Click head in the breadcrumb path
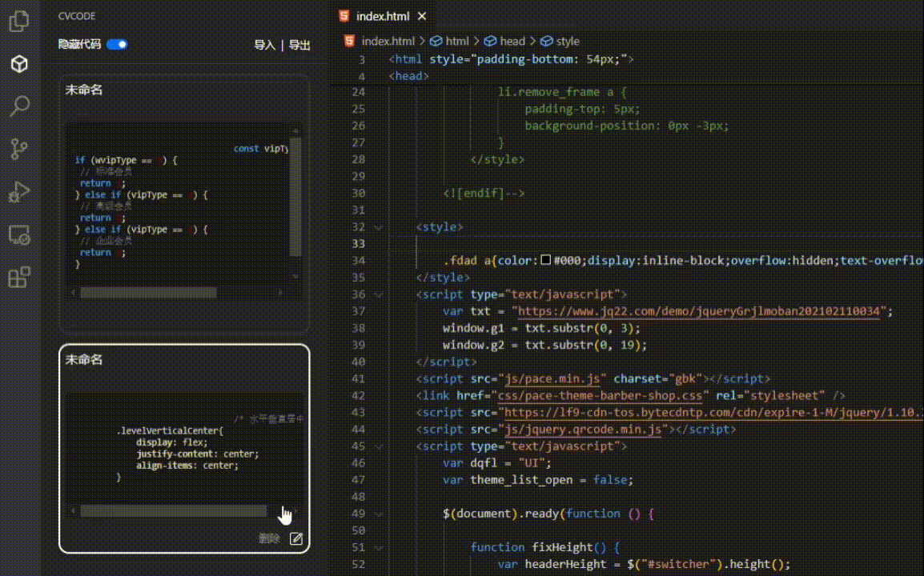924x576 pixels. pos(512,42)
